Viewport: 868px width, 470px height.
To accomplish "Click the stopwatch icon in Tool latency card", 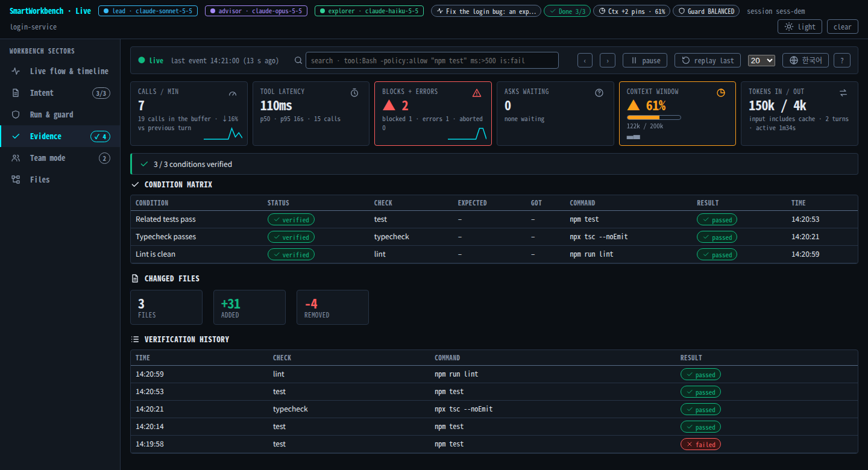I will (354, 92).
